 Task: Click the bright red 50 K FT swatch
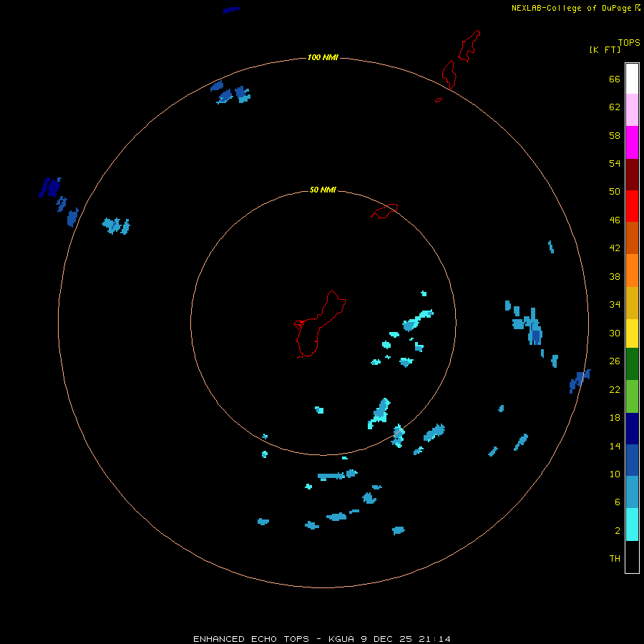coord(632,206)
